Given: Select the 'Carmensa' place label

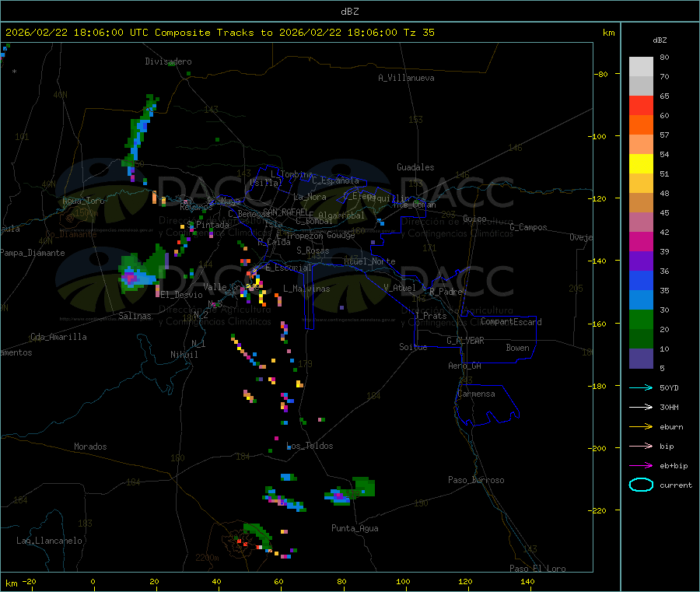Looking at the screenshot, I should coord(476,394).
